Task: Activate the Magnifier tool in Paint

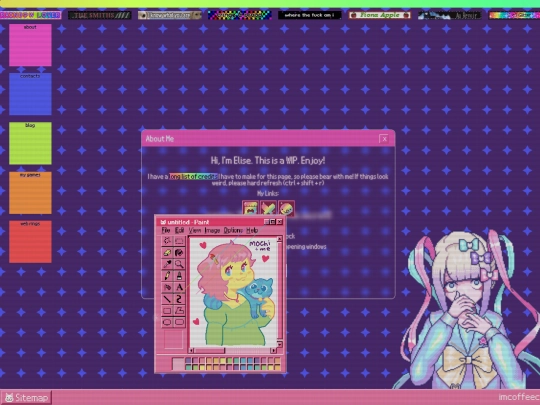Action: 179,264
